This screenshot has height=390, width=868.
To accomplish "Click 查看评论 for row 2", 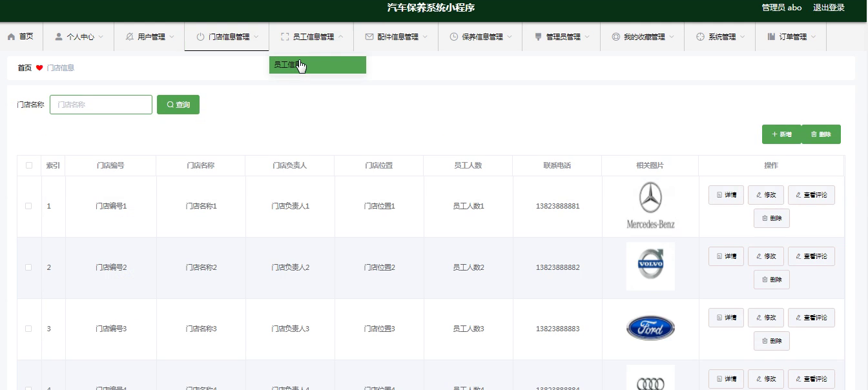I will pos(811,256).
